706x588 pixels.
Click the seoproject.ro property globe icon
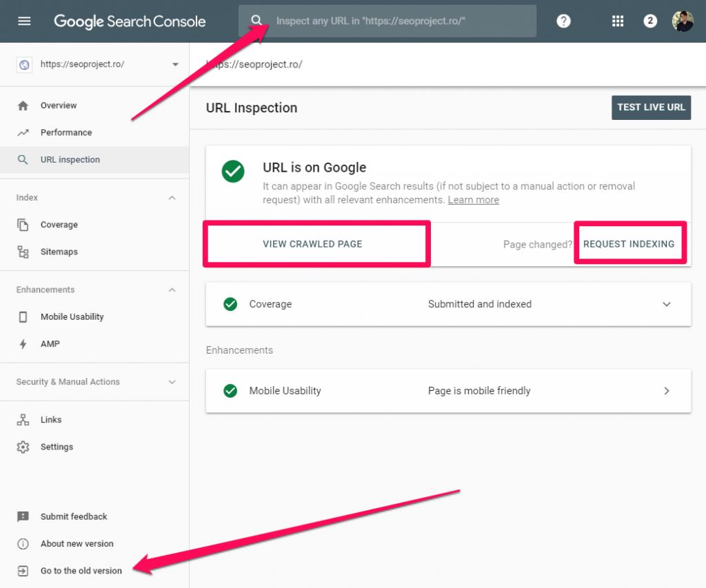click(x=24, y=65)
